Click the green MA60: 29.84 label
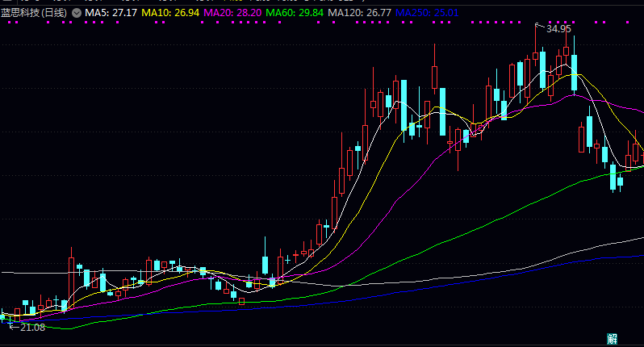This screenshot has height=347, width=644. [x=293, y=13]
